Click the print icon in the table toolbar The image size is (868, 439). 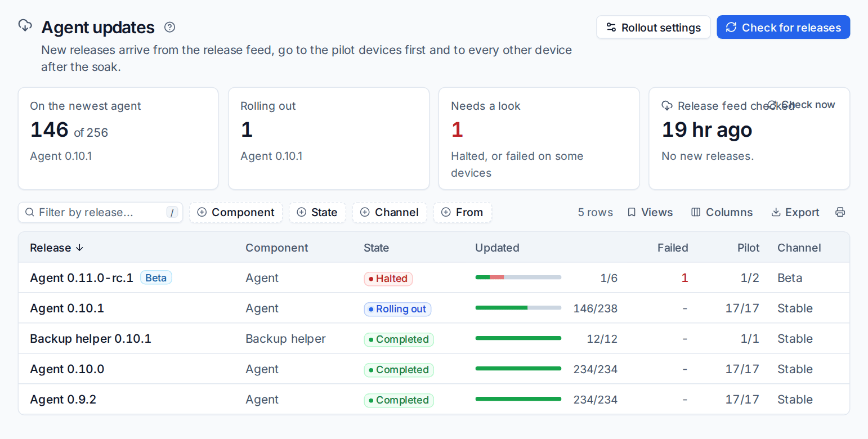pos(840,212)
